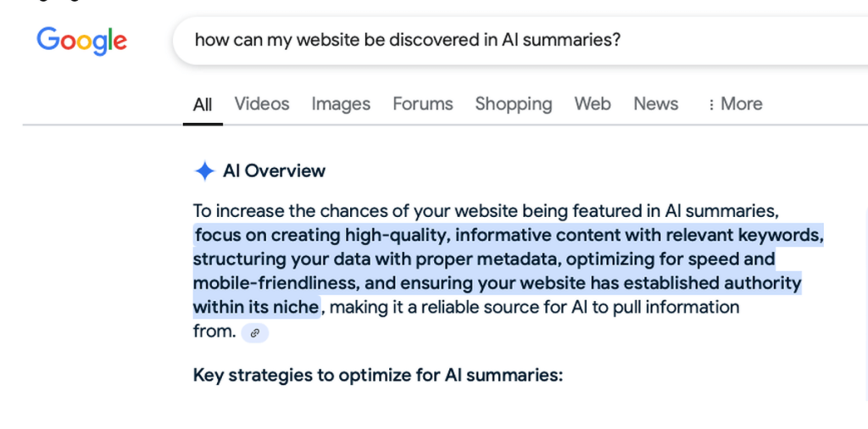Open the Images results tab
The width and height of the screenshot is (868, 429).
point(341,103)
